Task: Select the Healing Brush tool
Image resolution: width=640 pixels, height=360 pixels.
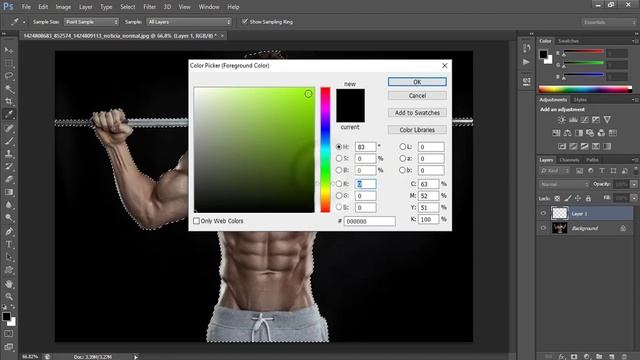Action: [9, 128]
